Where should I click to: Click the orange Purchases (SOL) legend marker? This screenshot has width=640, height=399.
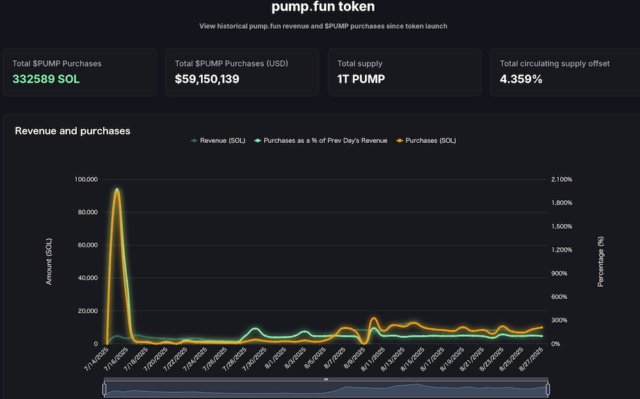click(x=400, y=141)
